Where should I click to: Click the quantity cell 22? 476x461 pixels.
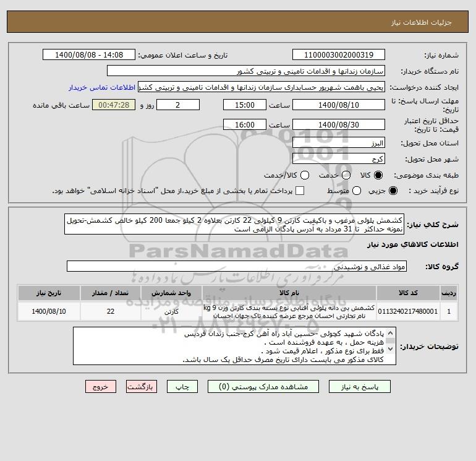(x=111, y=311)
